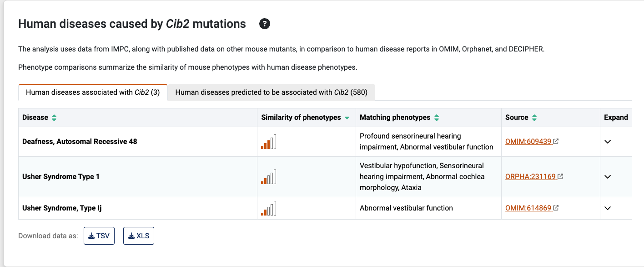Sort Matching phenotypes column
644x267 pixels.
(437, 118)
